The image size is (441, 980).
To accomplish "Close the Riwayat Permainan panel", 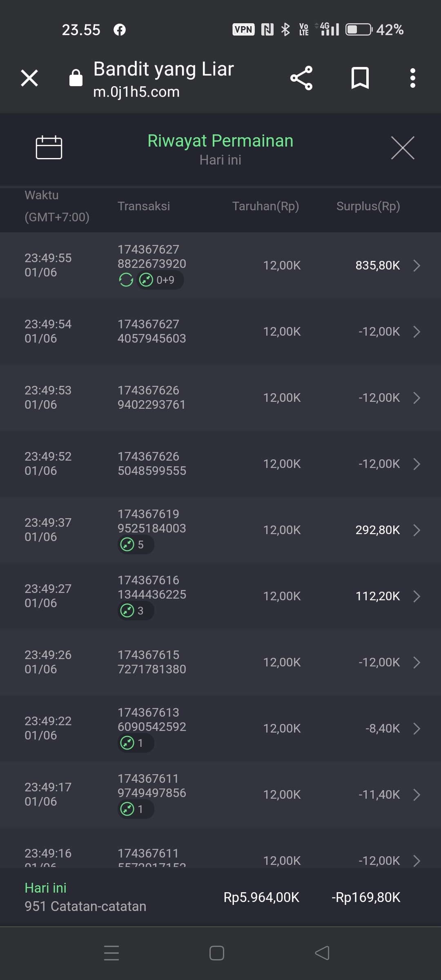I will click(403, 148).
